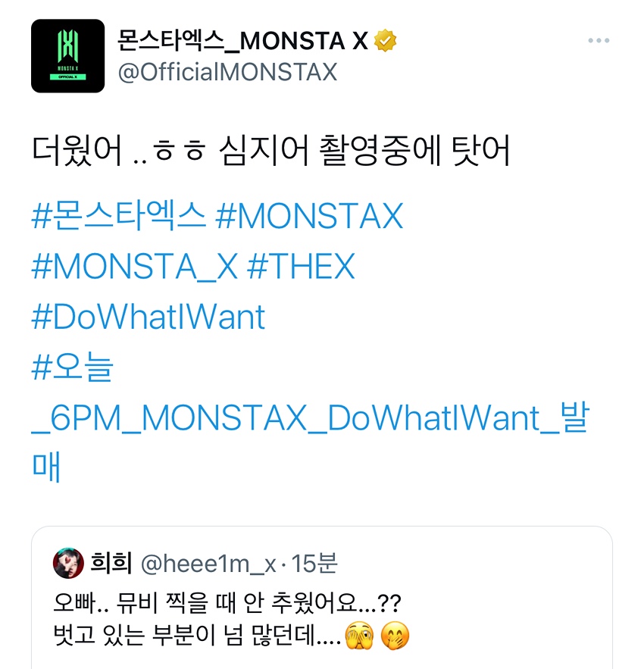Open quoted user name 희희
The image size is (644, 669).
(x=111, y=563)
